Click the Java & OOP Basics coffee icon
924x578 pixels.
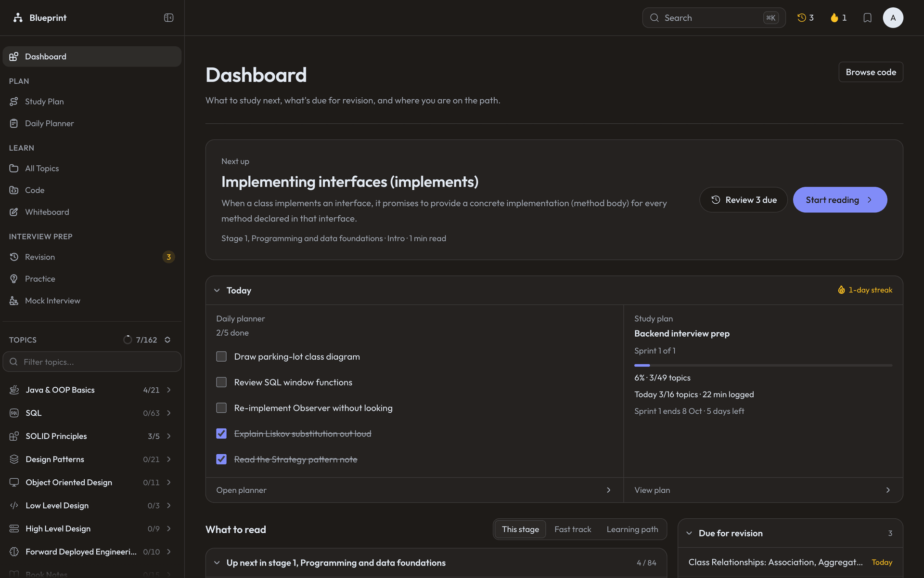(x=14, y=390)
